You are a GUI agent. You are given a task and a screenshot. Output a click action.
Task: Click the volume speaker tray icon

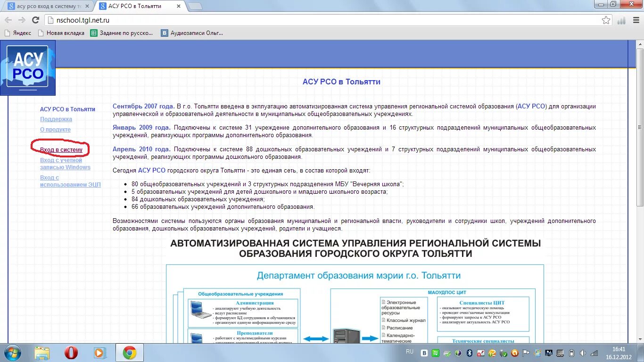coord(583,353)
